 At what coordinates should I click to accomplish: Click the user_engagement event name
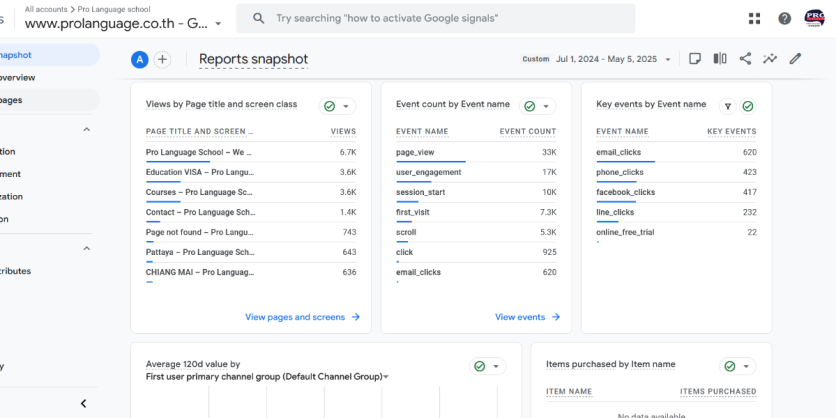tap(429, 172)
